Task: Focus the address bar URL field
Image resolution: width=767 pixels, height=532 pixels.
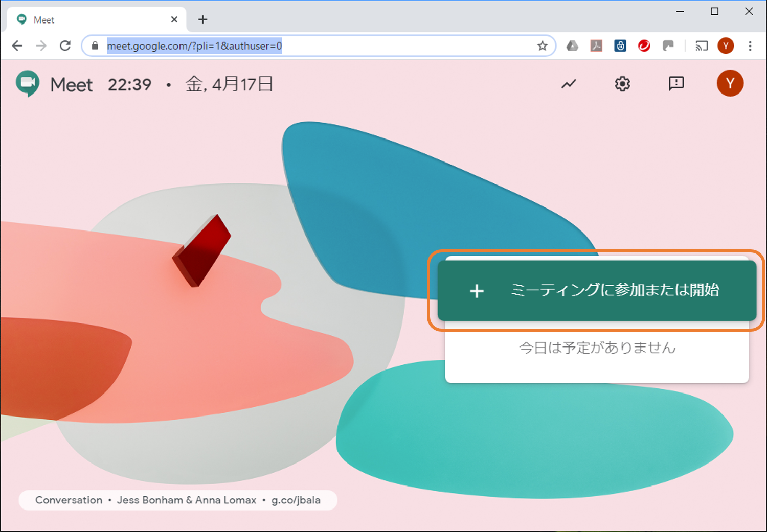Action: coord(318,46)
